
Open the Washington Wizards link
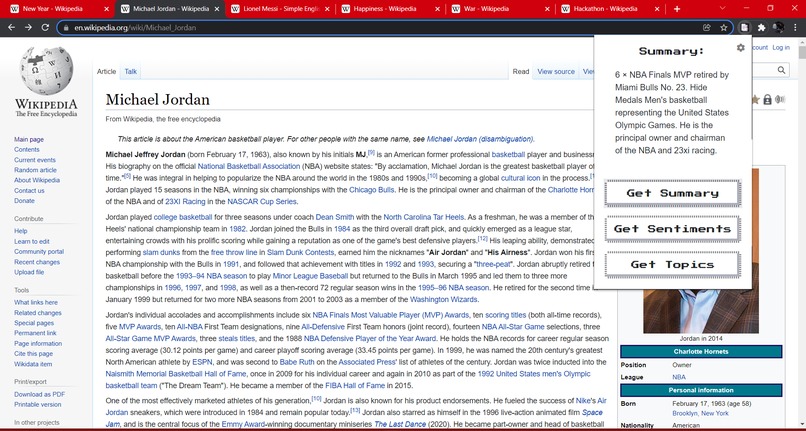point(444,299)
